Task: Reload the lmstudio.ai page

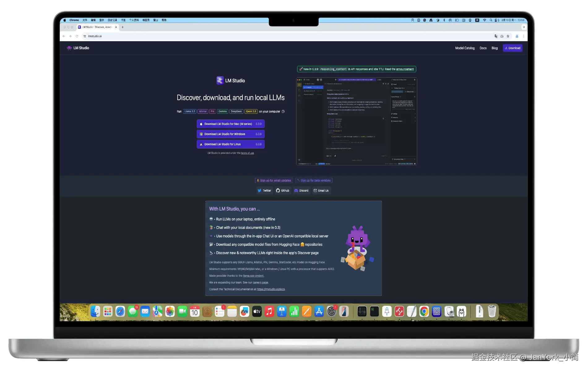Action: [x=77, y=36]
